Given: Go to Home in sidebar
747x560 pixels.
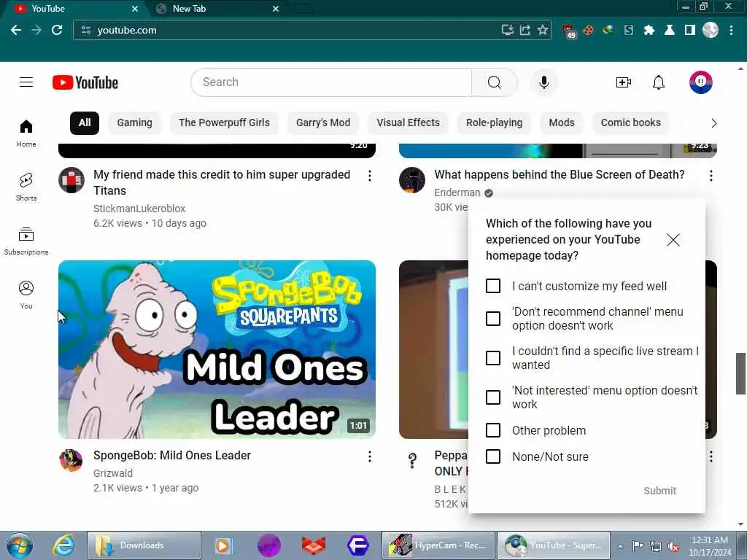Looking at the screenshot, I should tap(26, 133).
